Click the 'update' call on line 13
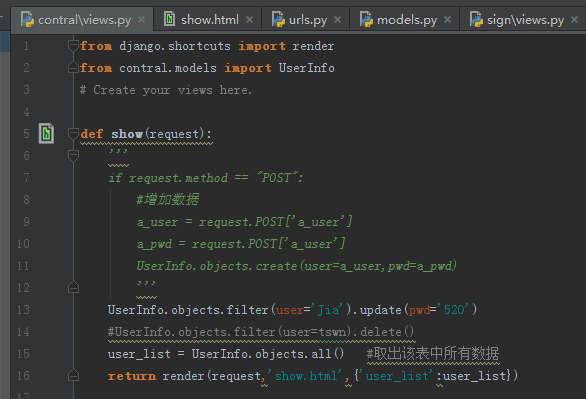This screenshot has height=399, width=586. click(x=380, y=310)
